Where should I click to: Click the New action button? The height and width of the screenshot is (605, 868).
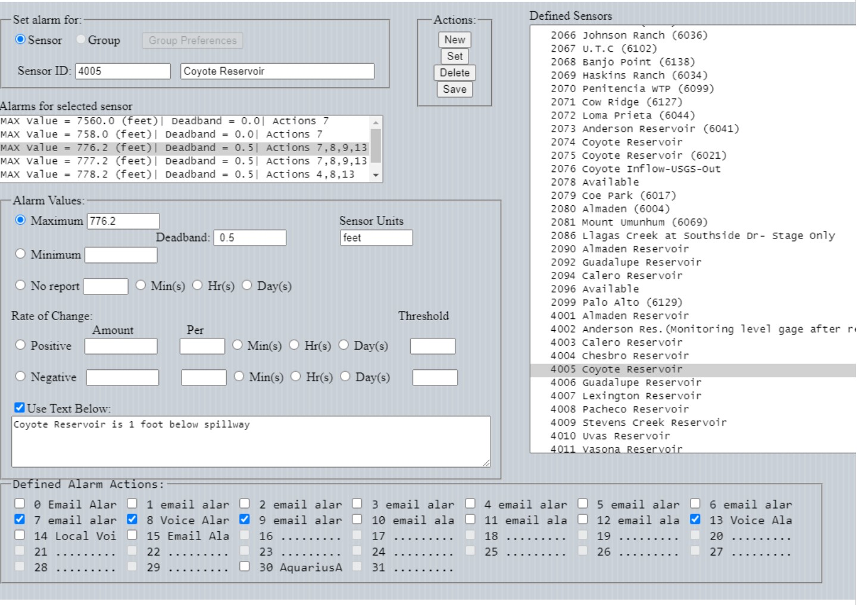(454, 40)
